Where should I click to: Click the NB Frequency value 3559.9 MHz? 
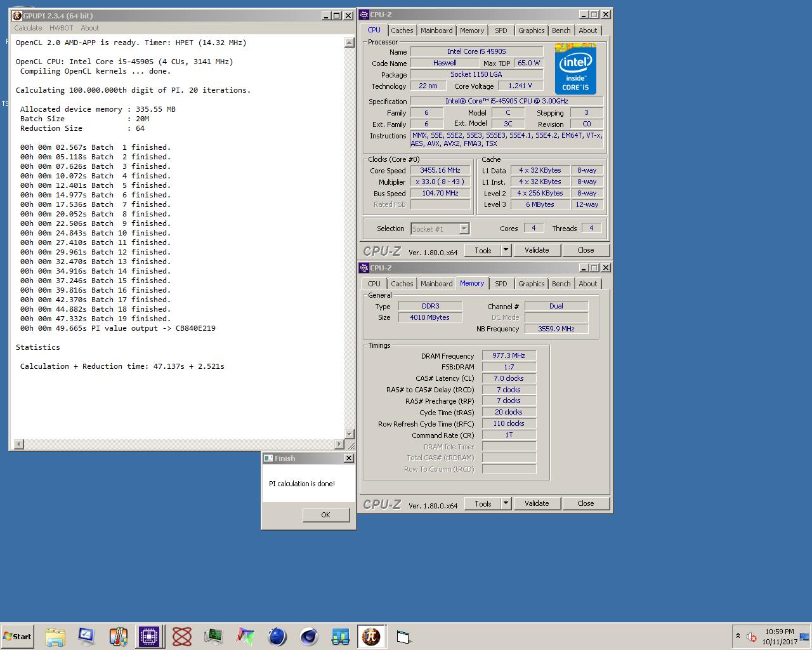tap(556, 329)
